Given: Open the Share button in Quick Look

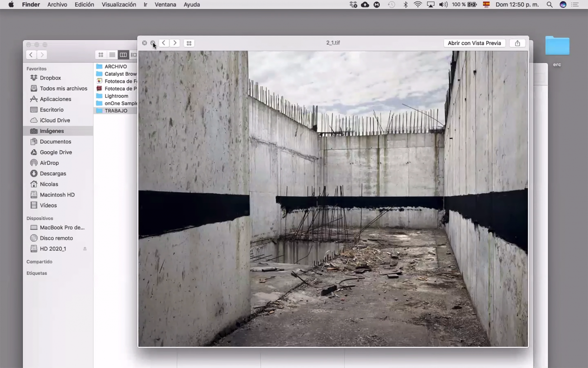Looking at the screenshot, I should (517, 43).
